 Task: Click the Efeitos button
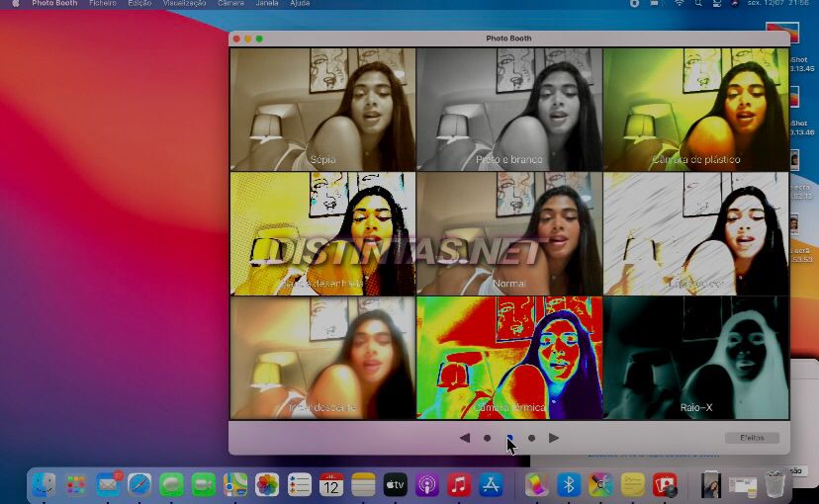click(752, 438)
